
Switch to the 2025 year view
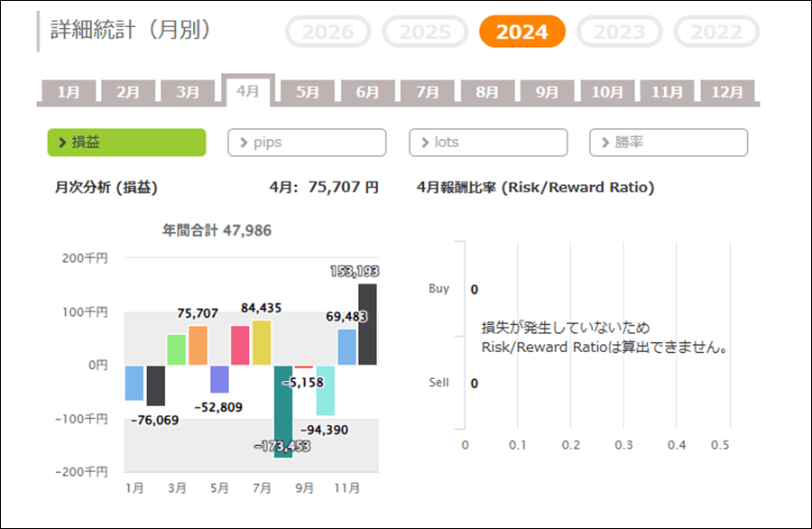(425, 32)
